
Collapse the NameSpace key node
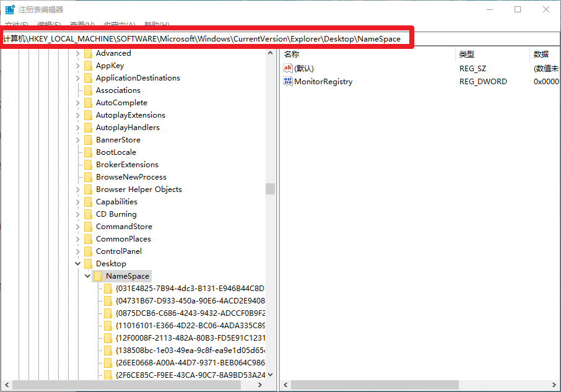pyautogui.click(x=87, y=276)
